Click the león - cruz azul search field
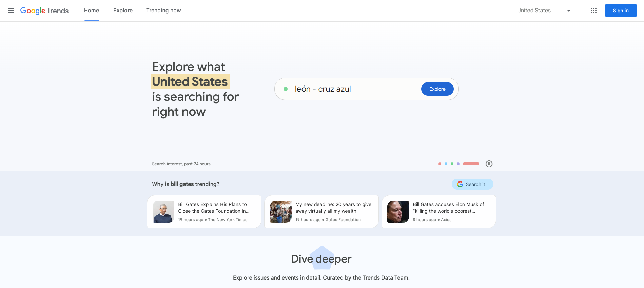Image resolution: width=644 pixels, height=288 pixels. click(x=366, y=89)
